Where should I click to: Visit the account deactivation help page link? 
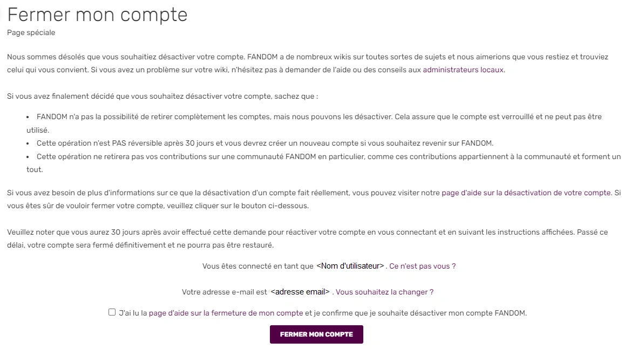click(526, 193)
